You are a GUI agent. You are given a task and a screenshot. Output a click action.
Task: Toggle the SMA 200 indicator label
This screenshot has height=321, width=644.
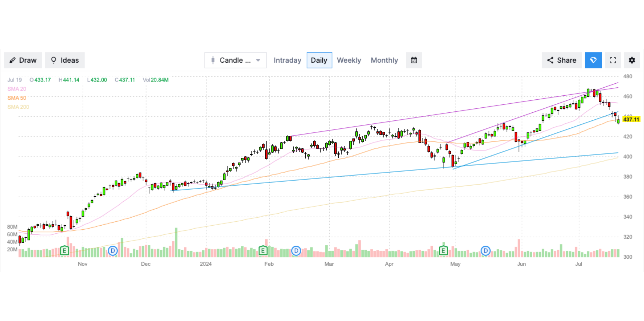18,107
